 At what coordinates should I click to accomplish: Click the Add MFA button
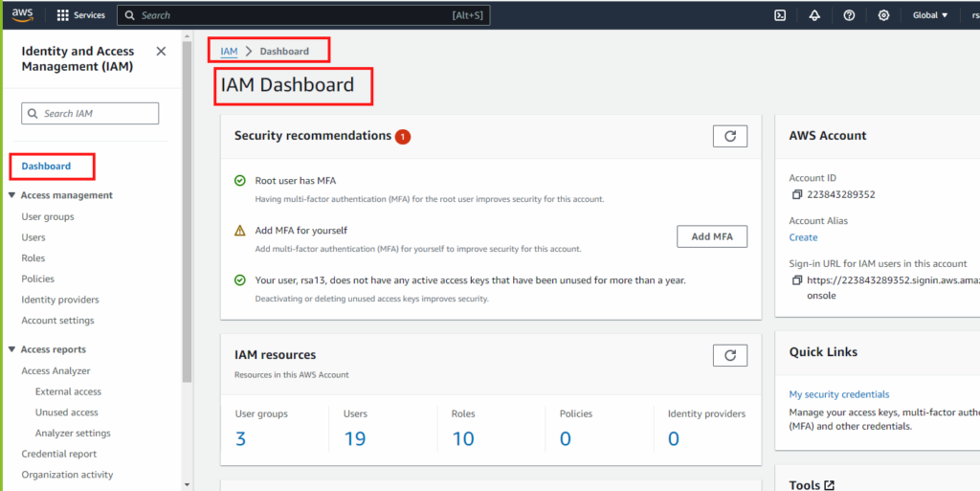[x=712, y=236]
